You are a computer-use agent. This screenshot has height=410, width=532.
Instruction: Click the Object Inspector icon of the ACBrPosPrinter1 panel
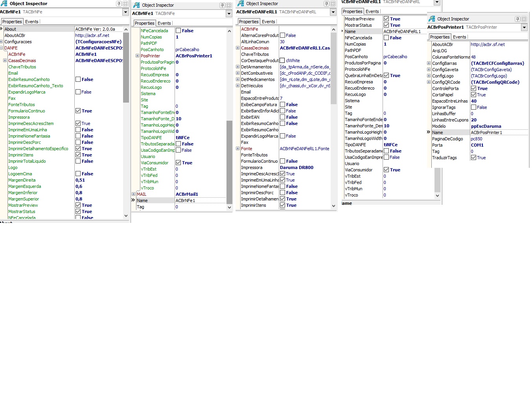click(432, 19)
